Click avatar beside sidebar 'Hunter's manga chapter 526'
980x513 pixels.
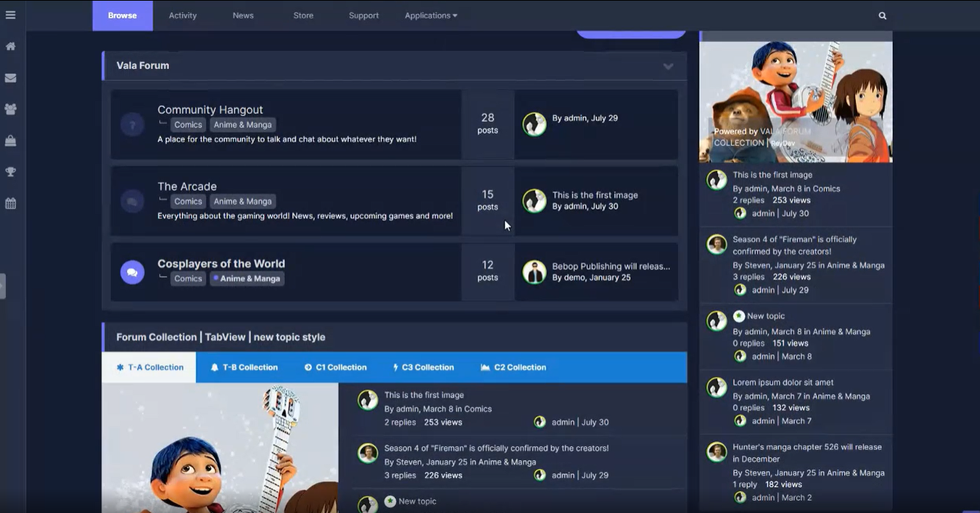716,452
